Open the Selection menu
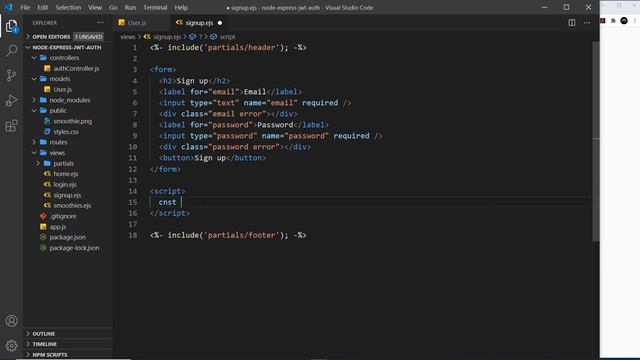Image resolution: width=640 pixels, height=360 pixels. coord(68,7)
